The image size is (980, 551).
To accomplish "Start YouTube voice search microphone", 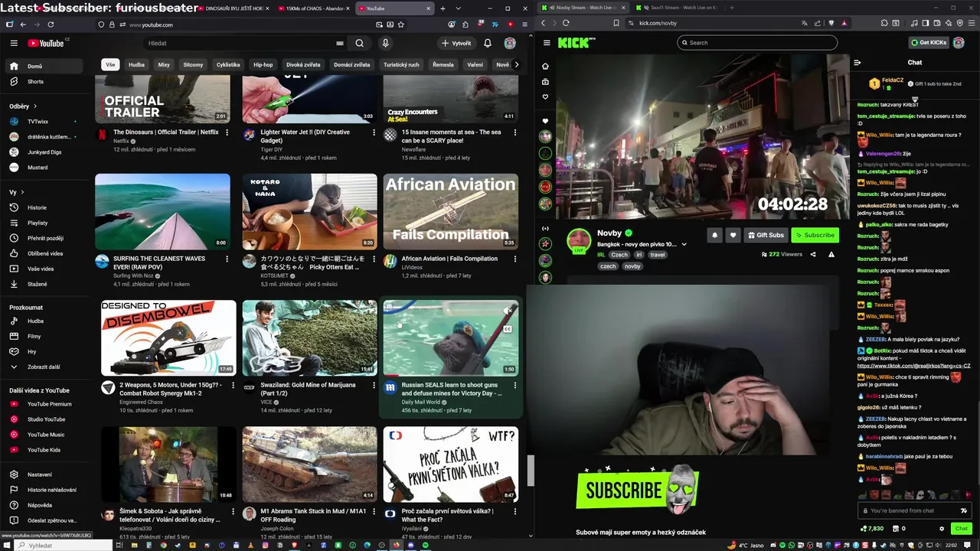I will point(385,43).
